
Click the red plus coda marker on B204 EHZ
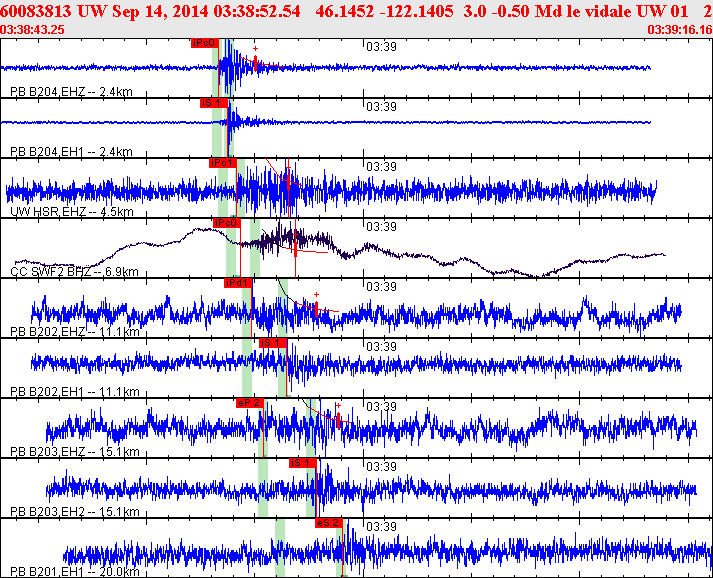tap(255, 49)
